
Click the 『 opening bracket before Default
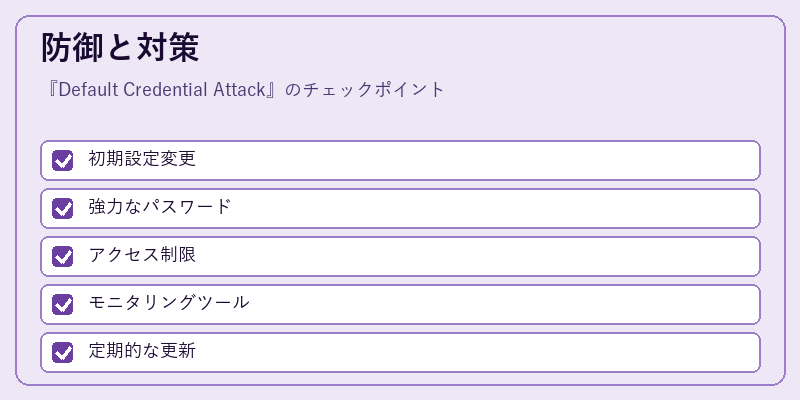(52, 90)
